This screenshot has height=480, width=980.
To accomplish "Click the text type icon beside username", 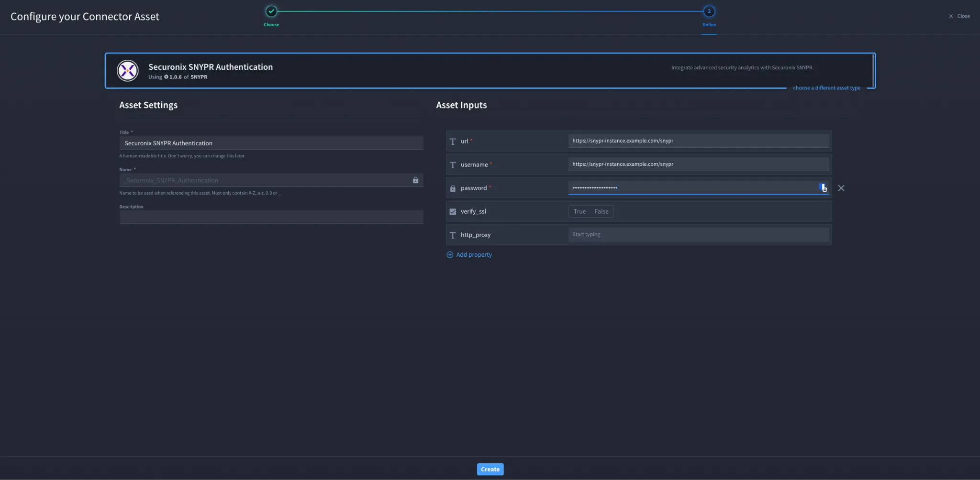I will tap(453, 165).
